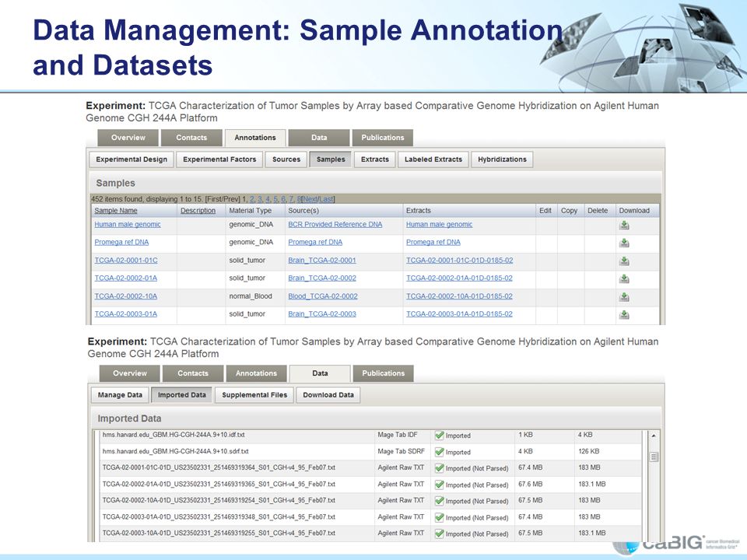Click the Imported checkmark for idf.txt file
747x560 pixels.
[x=439, y=436]
